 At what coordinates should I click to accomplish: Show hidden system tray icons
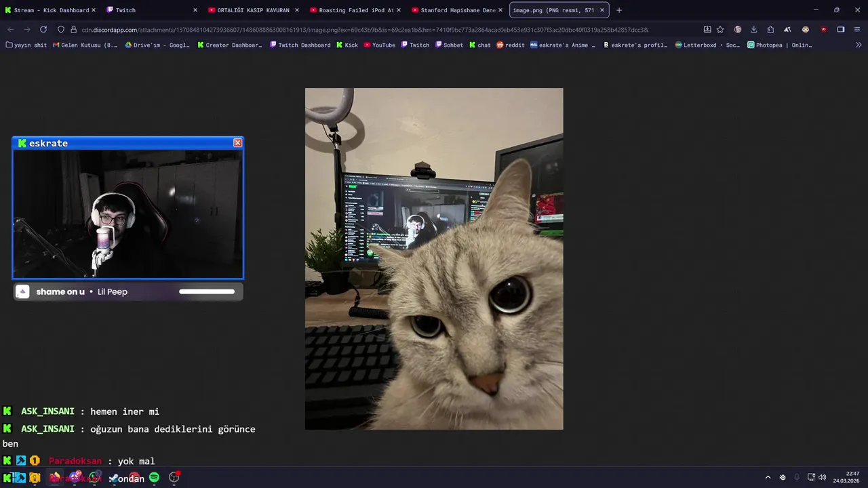coord(768,477)
